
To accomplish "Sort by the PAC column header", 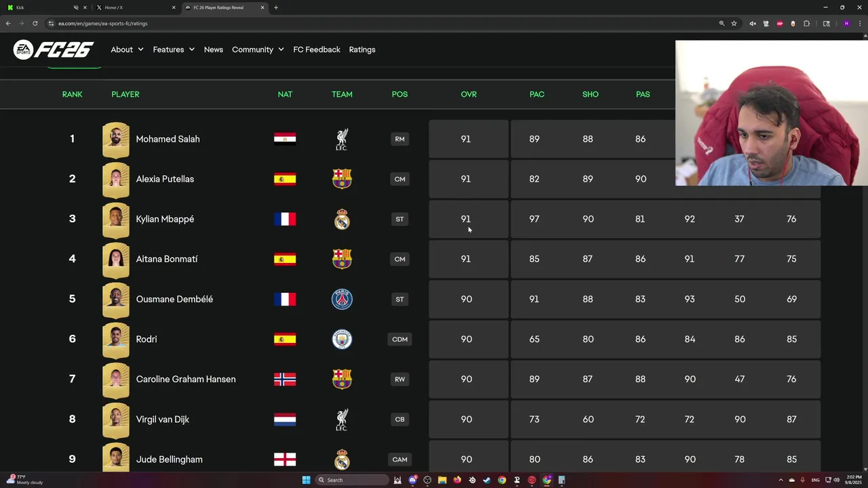I will [x=537, y=94].
